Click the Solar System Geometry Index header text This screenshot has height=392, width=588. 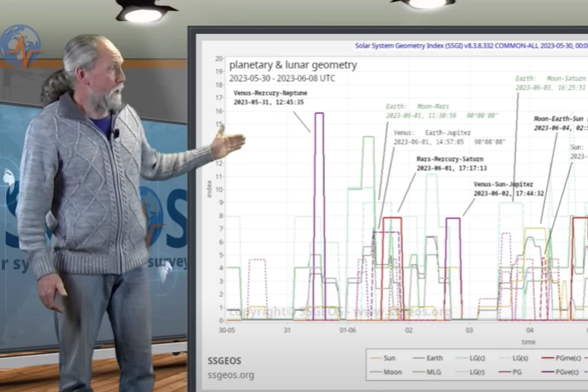(x=466, y=44)
